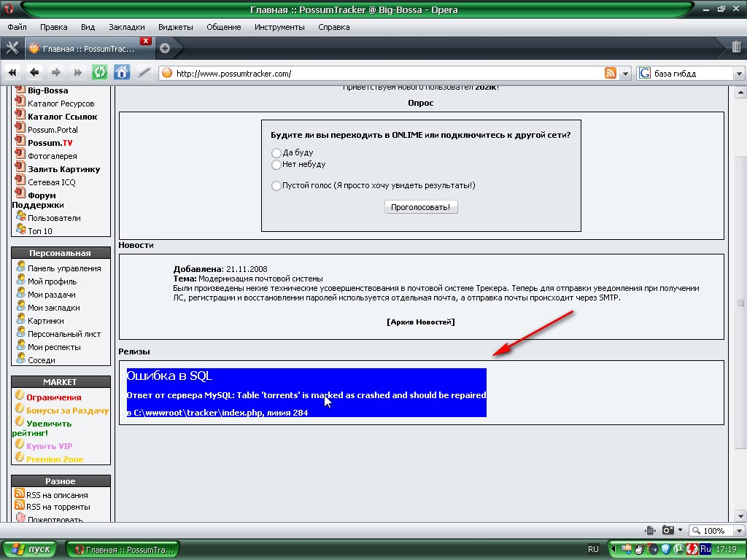Viewport: 747px width, 560px height.
Task: Open the Мои респекты link
Action: click(54, 347)
